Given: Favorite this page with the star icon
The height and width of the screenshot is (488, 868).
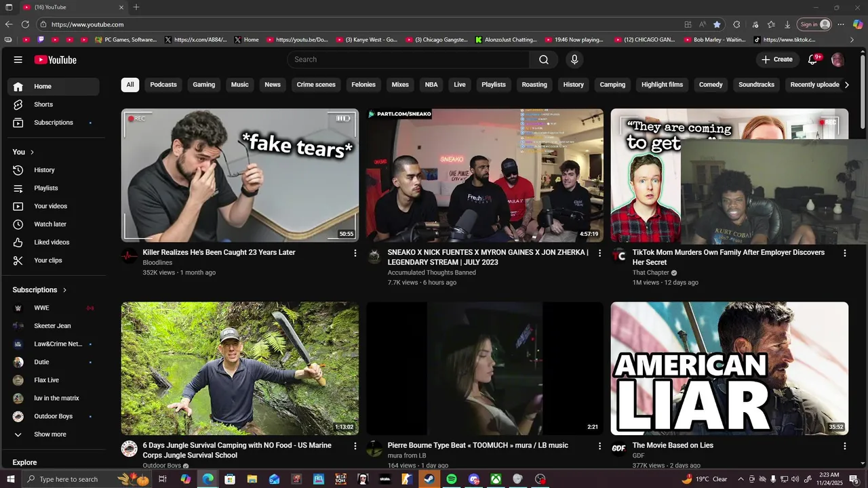Looking at the screenshot, I should [x=717, y=24].
